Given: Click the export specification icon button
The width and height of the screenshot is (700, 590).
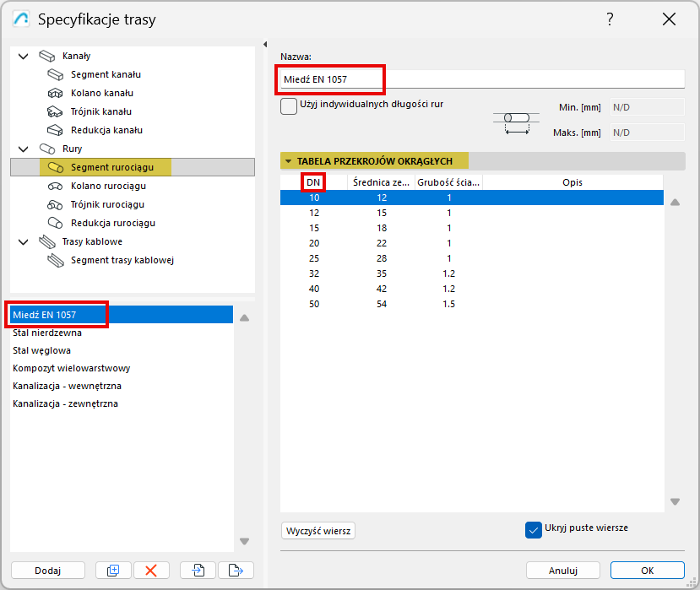Looking at the screenshot, I should [236, 571].
